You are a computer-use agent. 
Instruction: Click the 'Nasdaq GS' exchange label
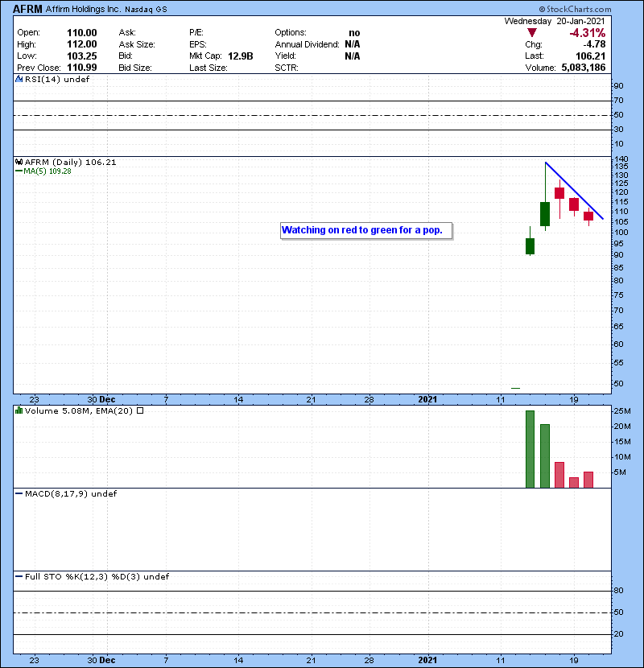147,10
